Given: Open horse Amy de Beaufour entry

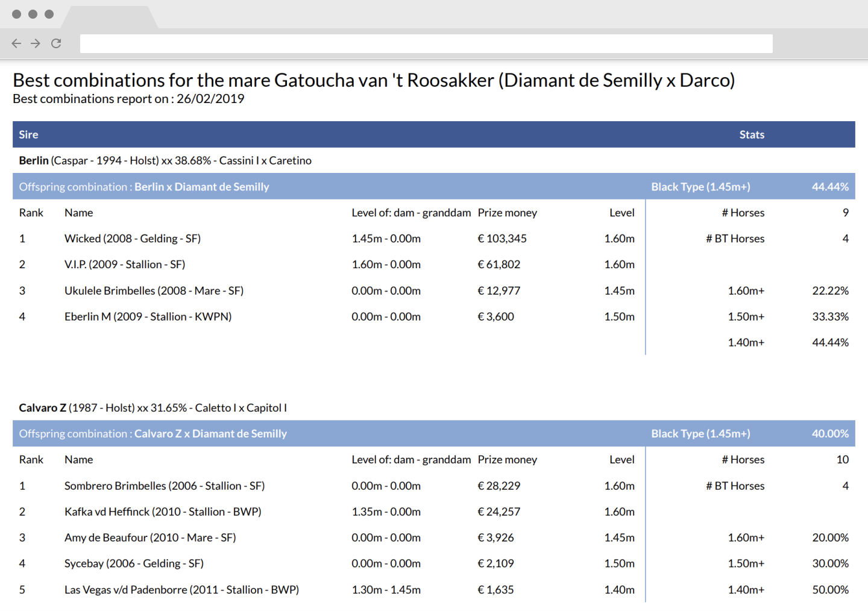Looking at the screenshot, I should point(150,537).
